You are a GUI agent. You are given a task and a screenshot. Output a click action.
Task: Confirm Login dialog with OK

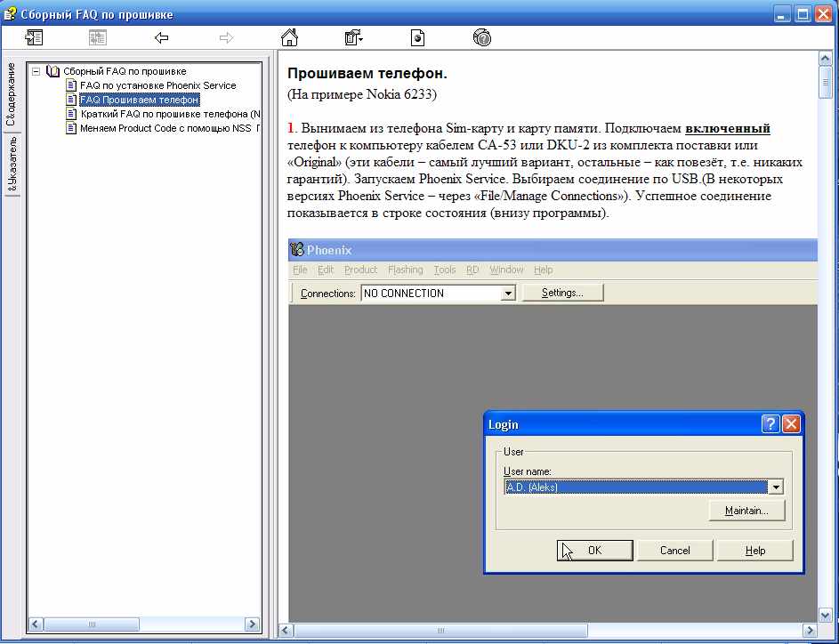[594, 551]
